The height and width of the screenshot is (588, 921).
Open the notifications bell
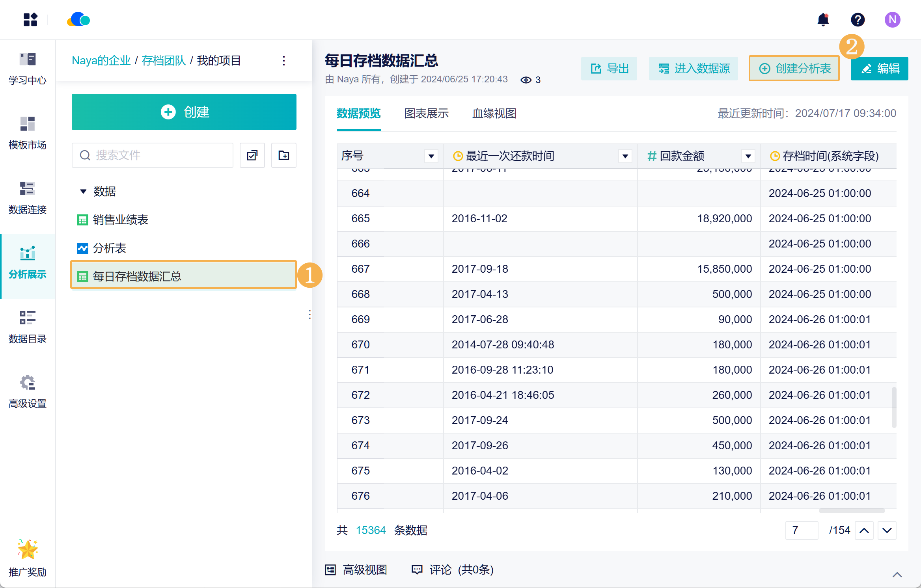(823, 20)
